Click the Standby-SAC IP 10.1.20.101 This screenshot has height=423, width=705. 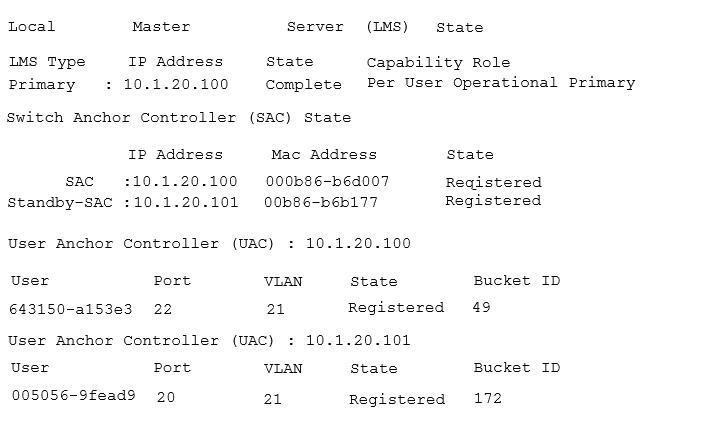click(186, 202)
